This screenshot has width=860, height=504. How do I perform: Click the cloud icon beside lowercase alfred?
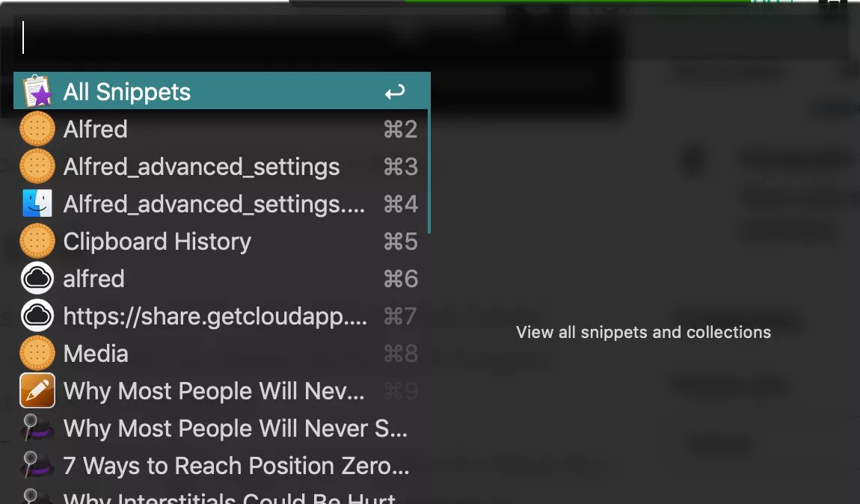(37, 279)
